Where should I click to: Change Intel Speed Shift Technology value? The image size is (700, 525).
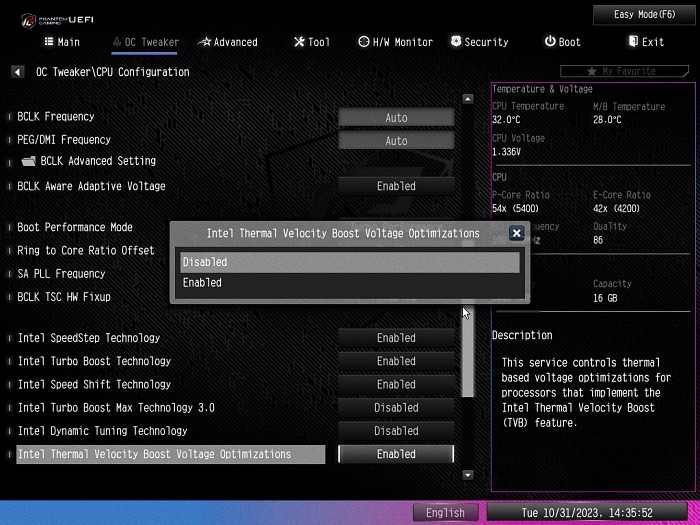pos(396,384)
